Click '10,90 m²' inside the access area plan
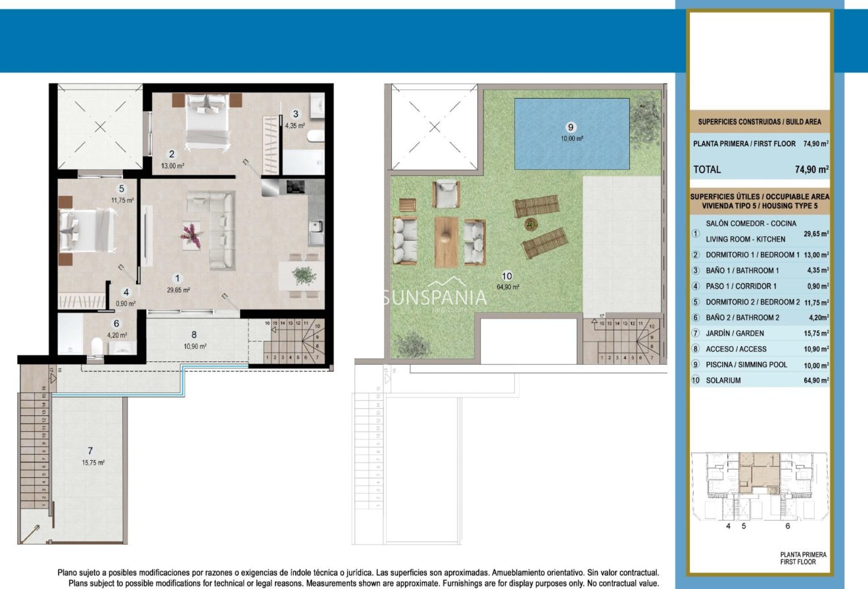Viewport: 868px width, 589px height. [195, 346]
